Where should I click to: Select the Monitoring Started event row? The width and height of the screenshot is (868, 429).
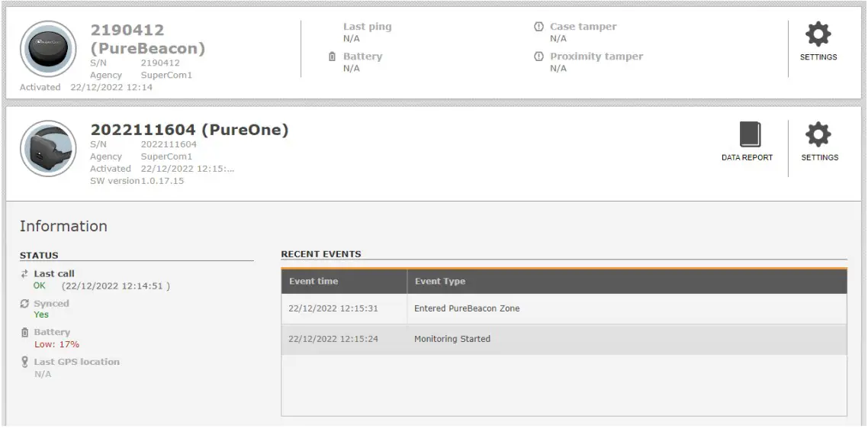click(x=564, y=339)
